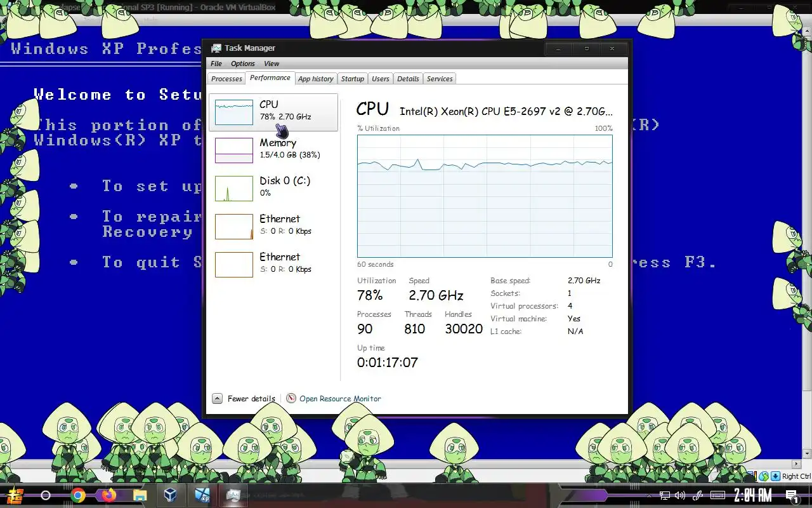The width and height of the screenshot is (812, 508).
Task: Open the network icon in system tray
Action: coord(664,495)
